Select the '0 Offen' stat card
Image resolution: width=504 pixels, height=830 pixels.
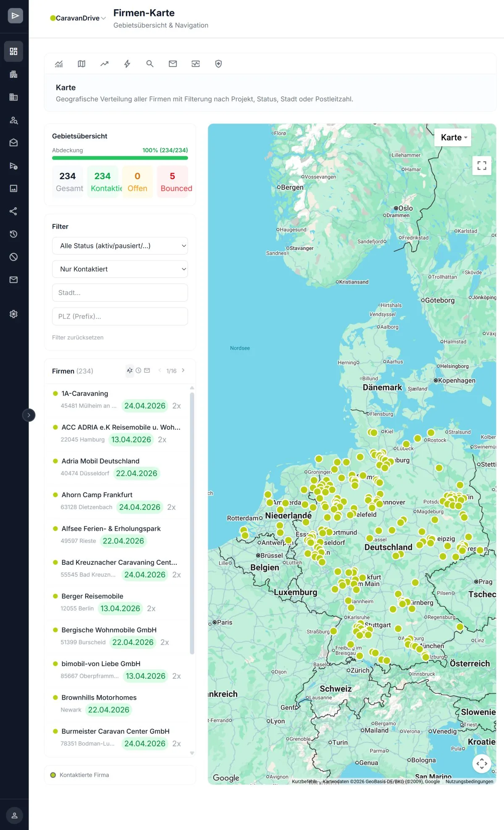click(137, 182)
